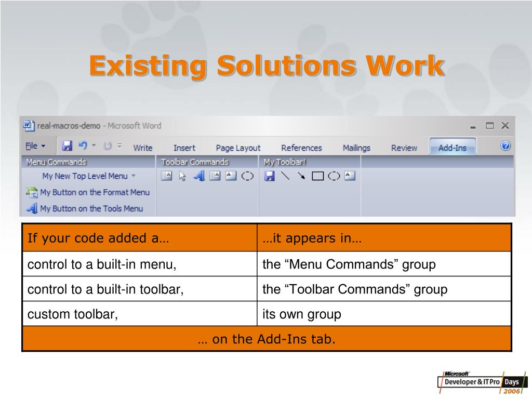Expand My New Top Level Menu

[x=89, y=176]
